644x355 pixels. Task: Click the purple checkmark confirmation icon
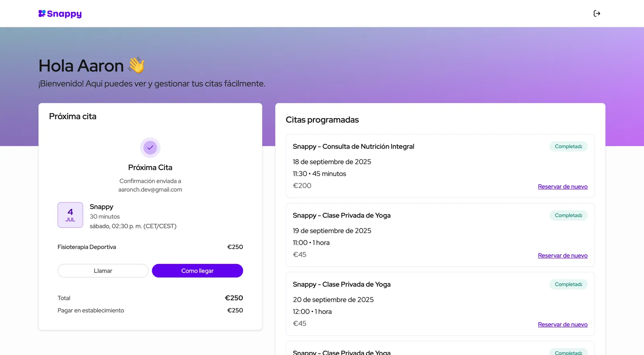coord(150,147)
